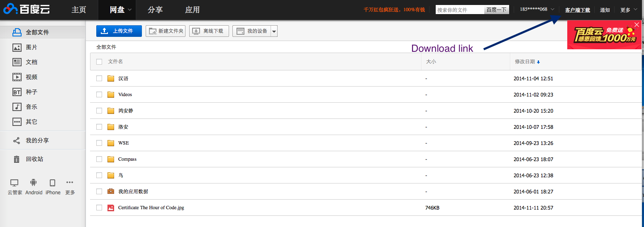644x227 pixels.
Task: Open the 我的应用数据 folder name
Action: click(x=133, y=191)
